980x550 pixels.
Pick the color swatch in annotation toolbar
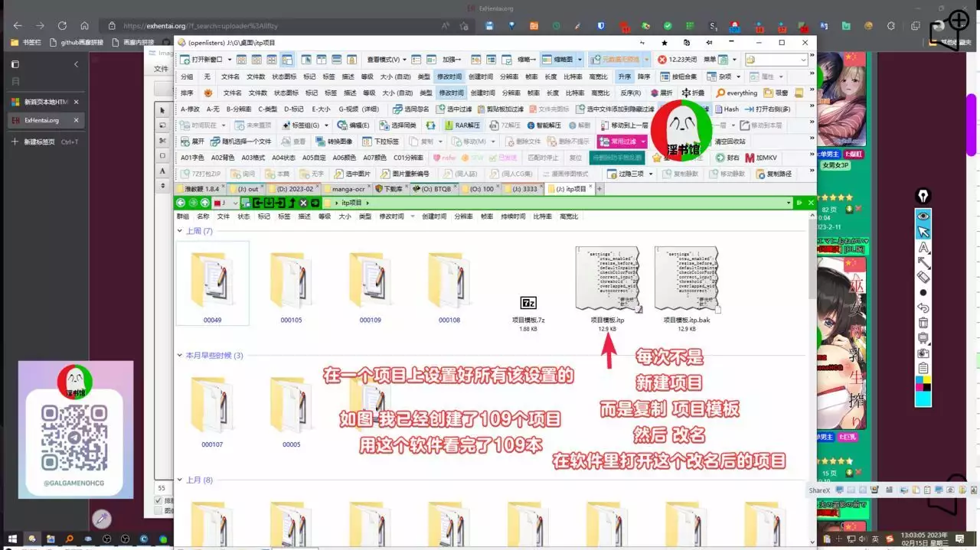click(x=923, y=382)
